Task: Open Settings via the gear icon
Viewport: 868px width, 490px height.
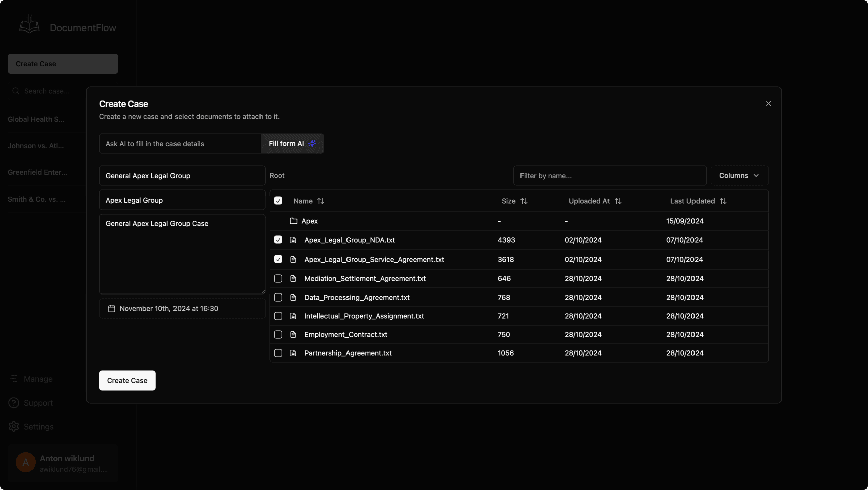Action: 13,426
